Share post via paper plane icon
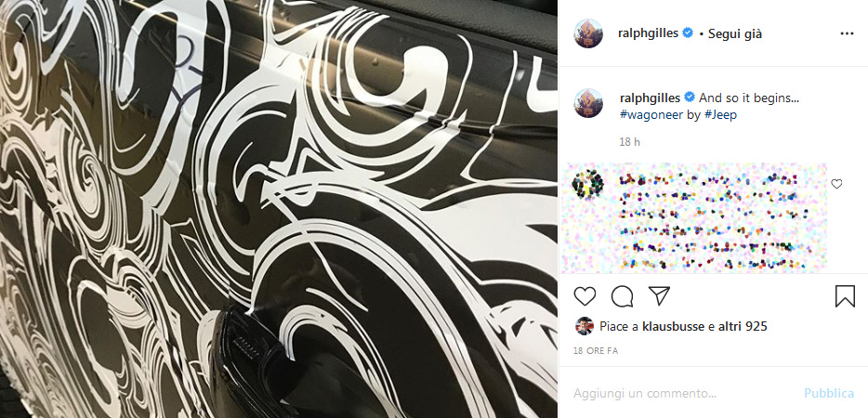This screenshot has height=418, width=868. [659, 296]
